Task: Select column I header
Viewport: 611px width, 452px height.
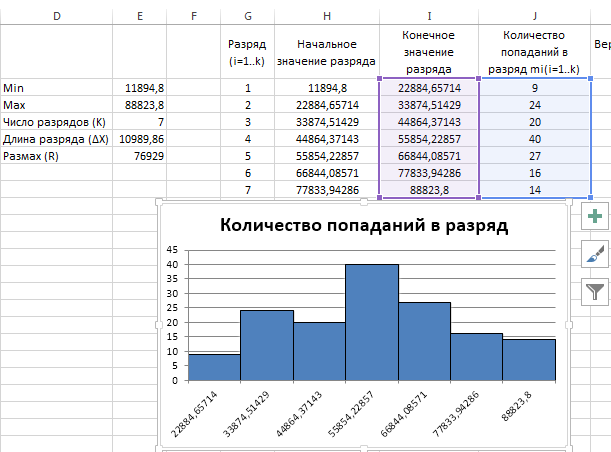Action: point(429,16)
